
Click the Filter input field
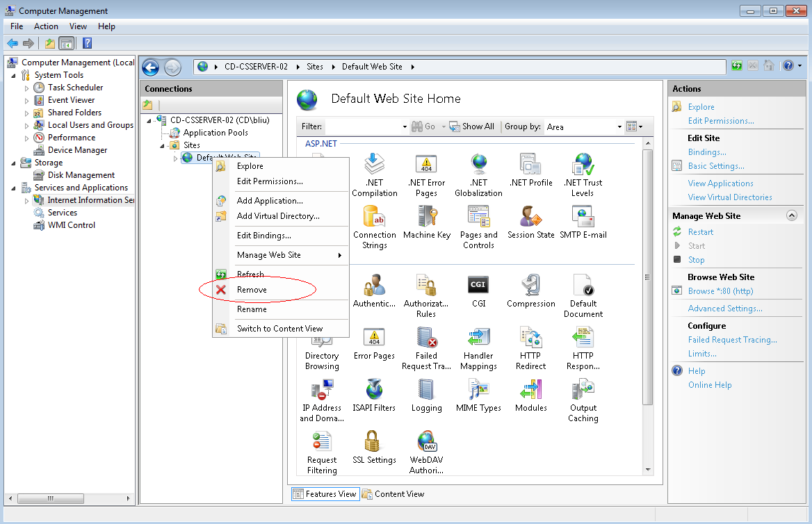[363, 127]
